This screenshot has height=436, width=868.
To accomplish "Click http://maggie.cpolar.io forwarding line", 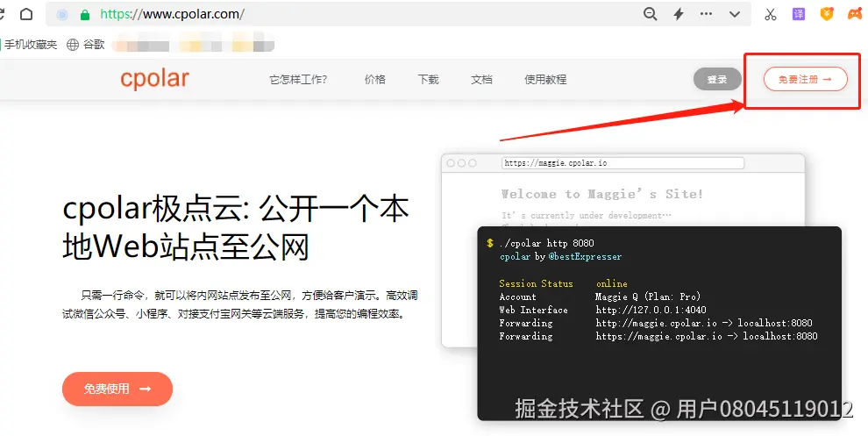I will [x=703, y=323].
